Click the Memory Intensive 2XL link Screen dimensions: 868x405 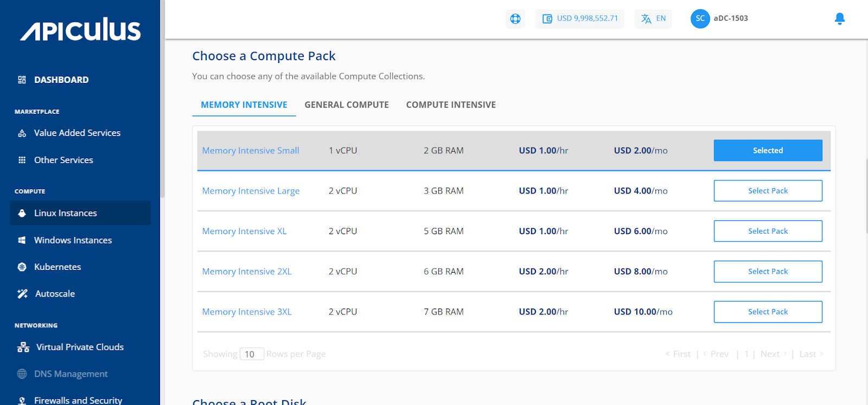(x=247, y=272)
